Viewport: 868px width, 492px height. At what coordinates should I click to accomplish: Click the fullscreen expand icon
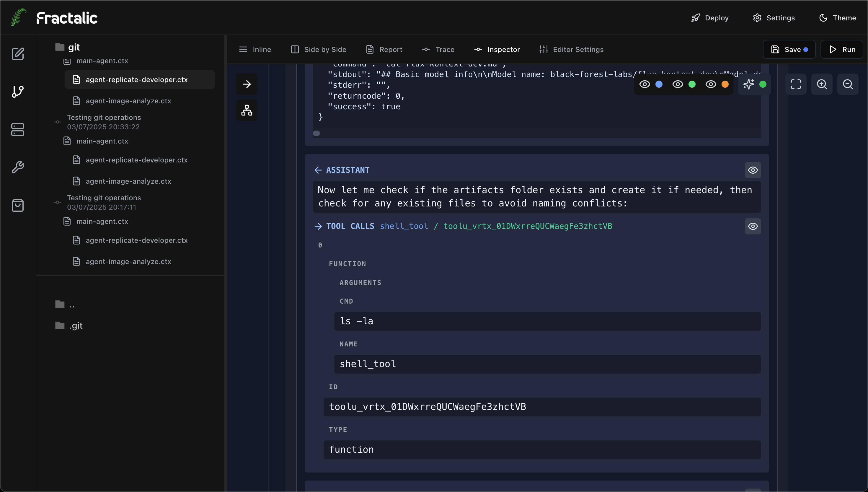tap(796, 84)
